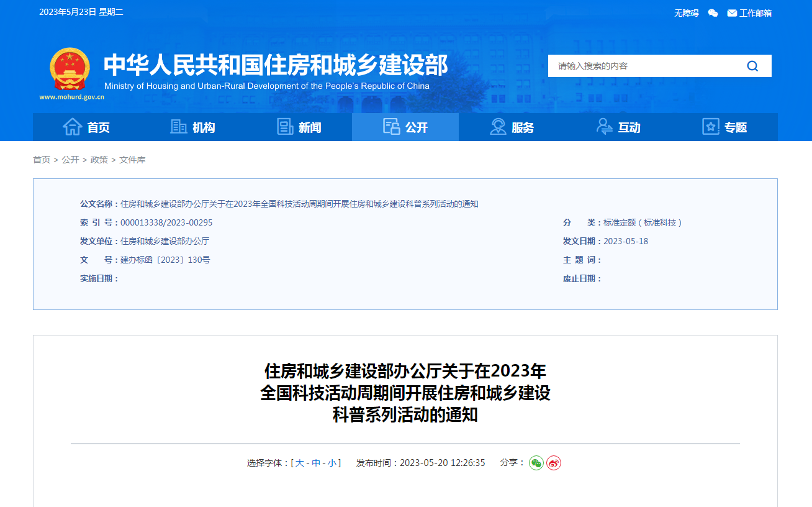Share the article via the red Weibo icon
812x507 pixels.
[554, 463]
